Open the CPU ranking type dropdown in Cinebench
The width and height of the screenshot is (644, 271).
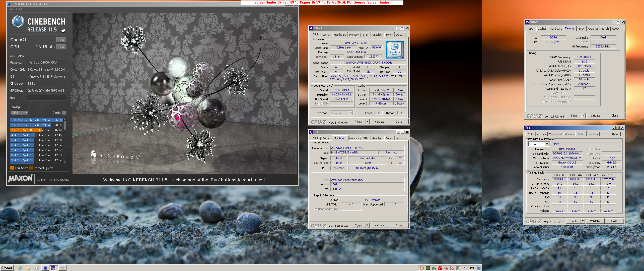[x=19, y=113]
